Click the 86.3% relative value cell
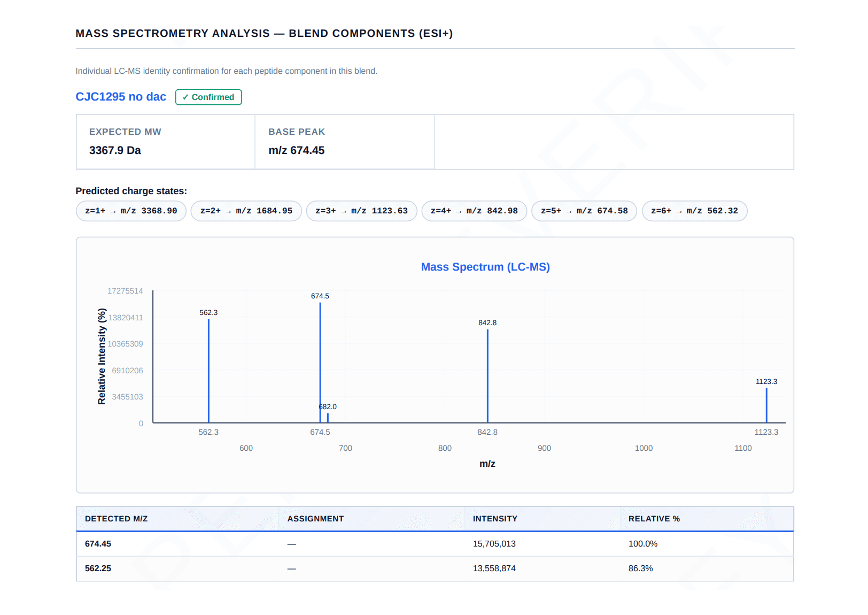 click(640, 568)
